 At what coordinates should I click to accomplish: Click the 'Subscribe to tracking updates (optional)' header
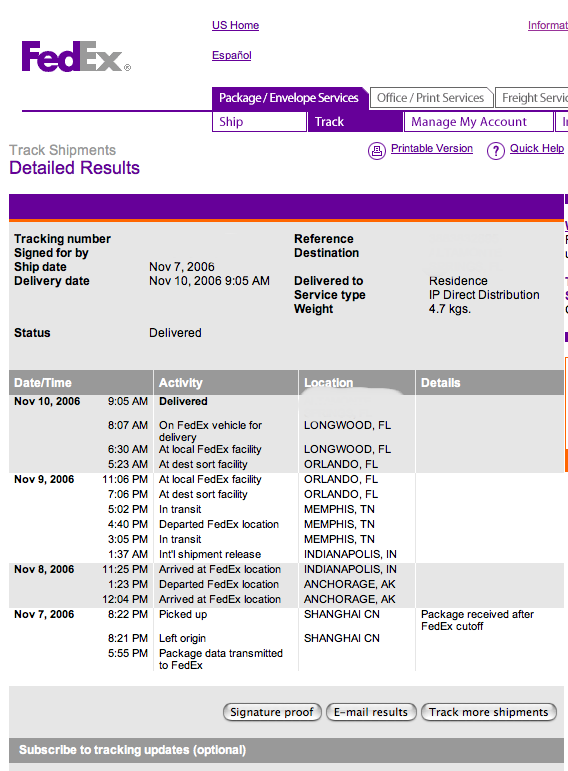132,750
